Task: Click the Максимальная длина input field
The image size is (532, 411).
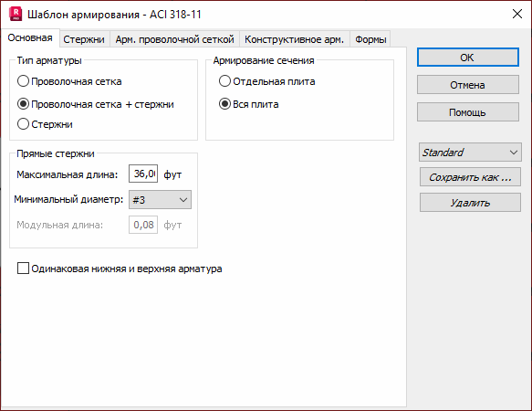Action: pyautogui.click(x=143, y=174)
